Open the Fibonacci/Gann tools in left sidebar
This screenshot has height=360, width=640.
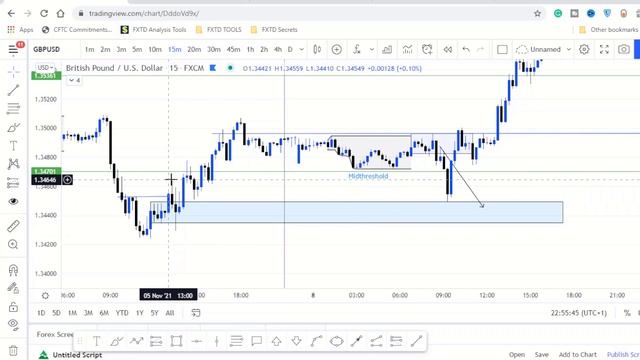13,109
